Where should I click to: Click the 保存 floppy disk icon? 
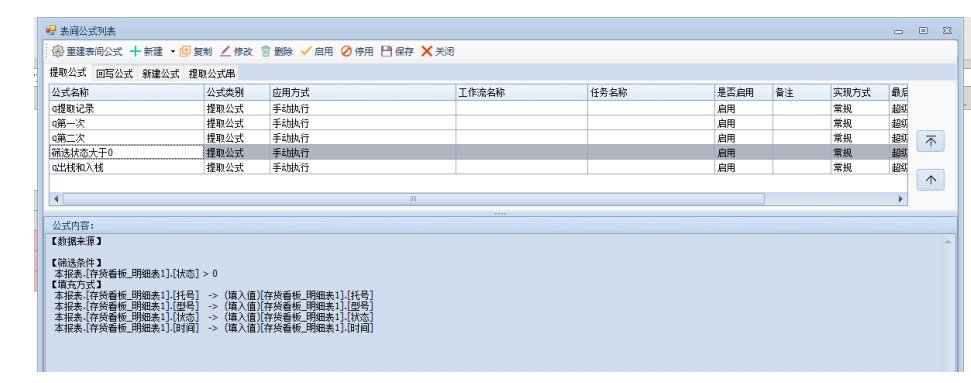click(386, 51)
